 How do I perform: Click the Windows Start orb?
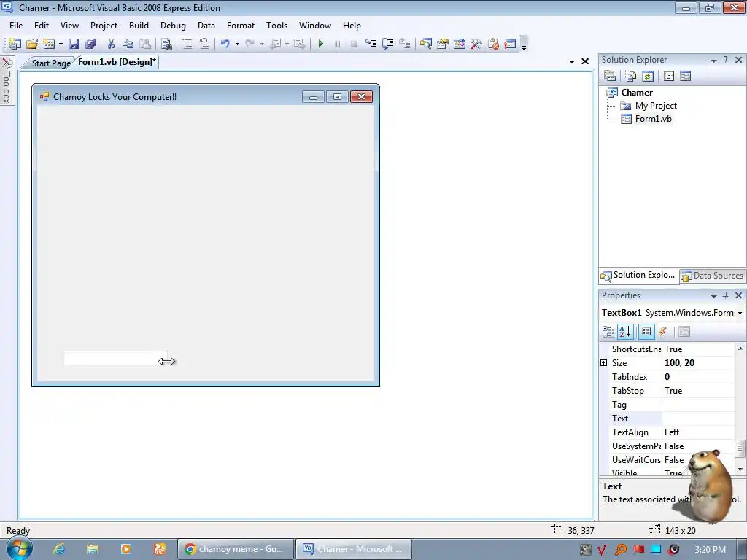coord(18,549)
